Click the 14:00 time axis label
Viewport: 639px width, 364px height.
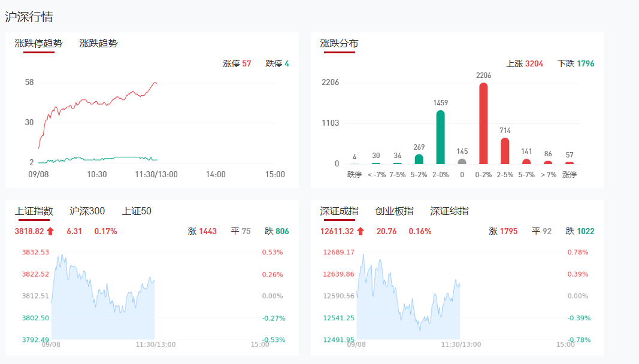216,174
